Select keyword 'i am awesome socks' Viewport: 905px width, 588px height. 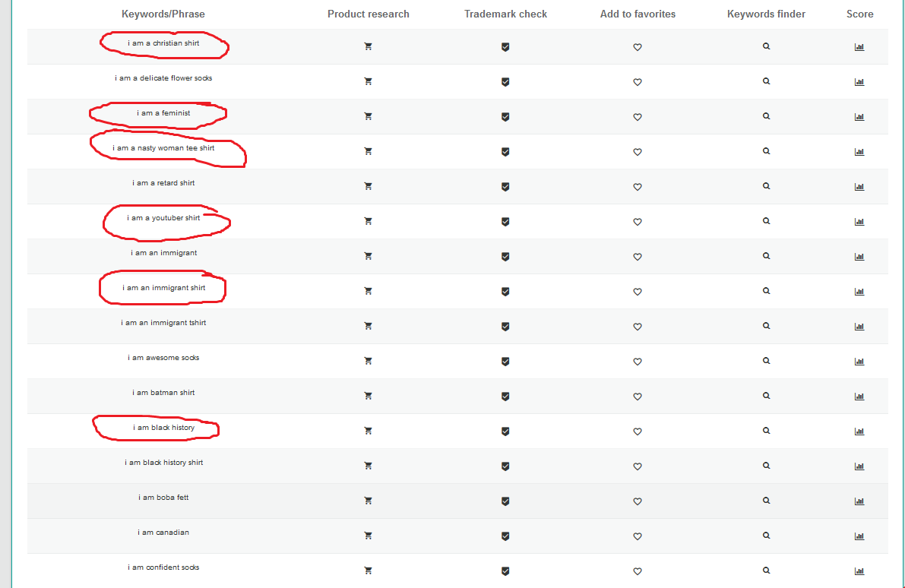(163, 358)
